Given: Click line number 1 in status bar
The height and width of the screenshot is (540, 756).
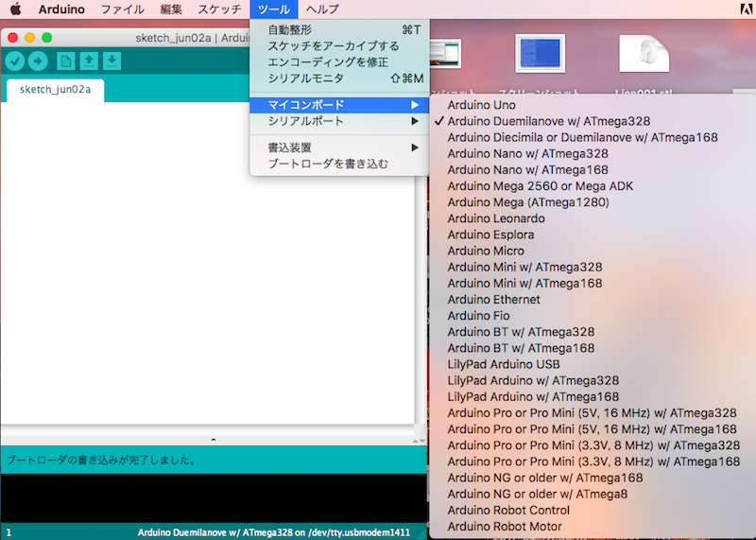Looking at the screenshot, I should click(9, 532).
